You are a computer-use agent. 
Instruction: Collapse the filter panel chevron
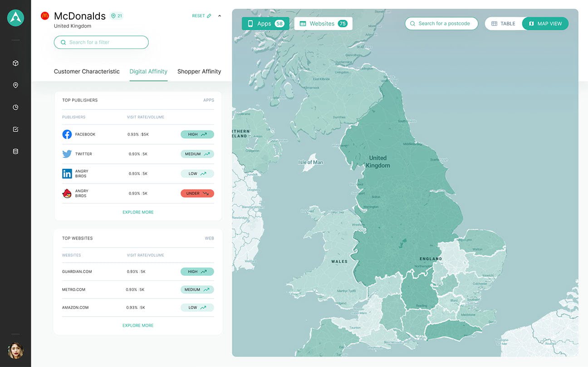[220, 16]
